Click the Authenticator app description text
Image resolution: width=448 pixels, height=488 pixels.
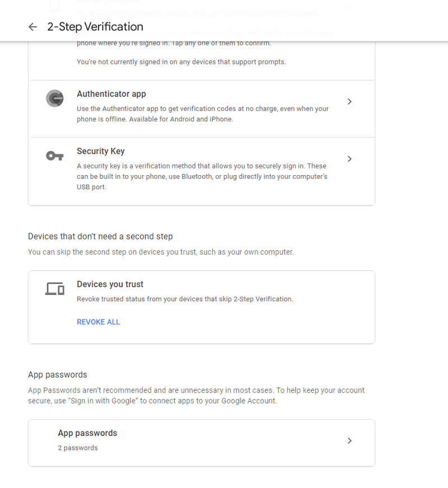[x=203, y=114]
